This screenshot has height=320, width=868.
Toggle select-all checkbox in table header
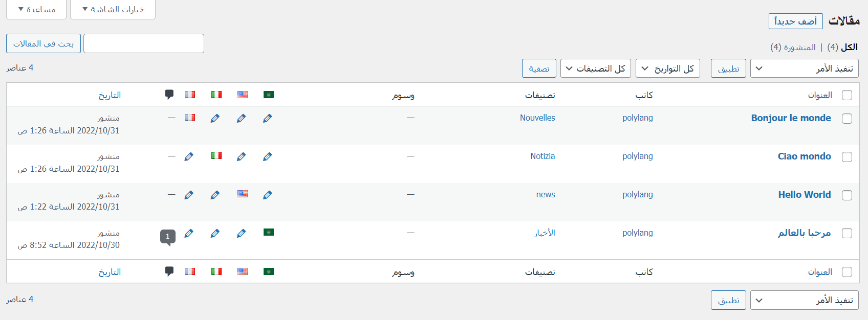tap(847, 95)
